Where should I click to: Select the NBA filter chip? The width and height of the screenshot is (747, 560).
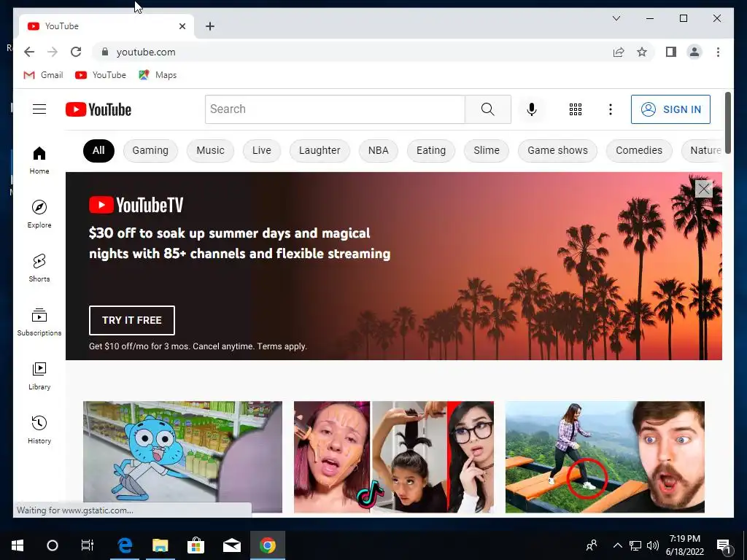(x=379, y=150)
